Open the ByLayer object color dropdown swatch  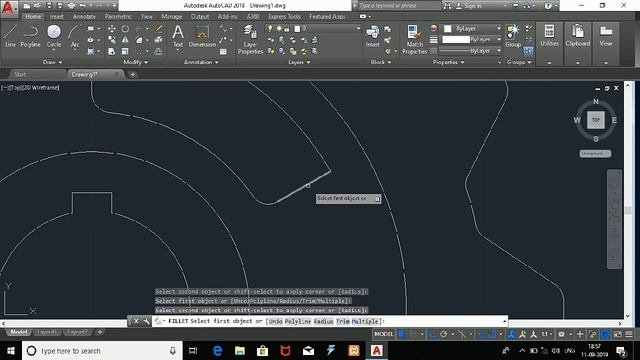pyautogui.click(x=471, y=29)
